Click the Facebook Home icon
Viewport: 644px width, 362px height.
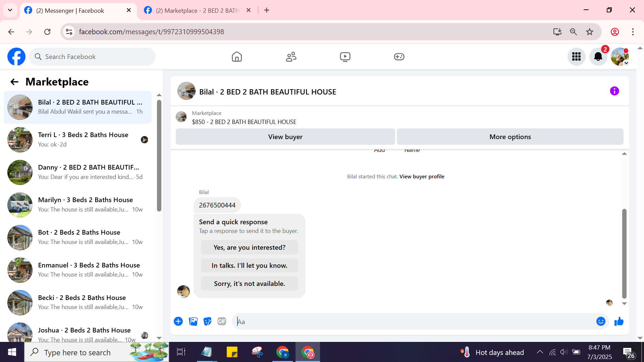tap(237, 57)
